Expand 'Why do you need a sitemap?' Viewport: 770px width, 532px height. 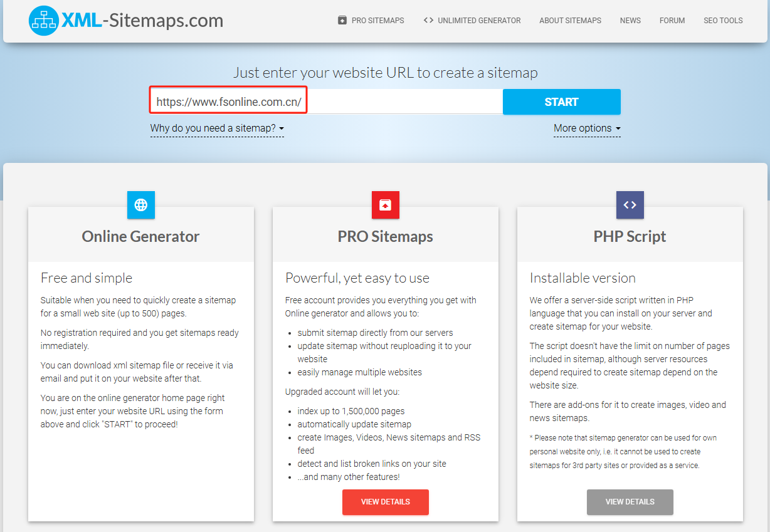(x=217, y=128)
